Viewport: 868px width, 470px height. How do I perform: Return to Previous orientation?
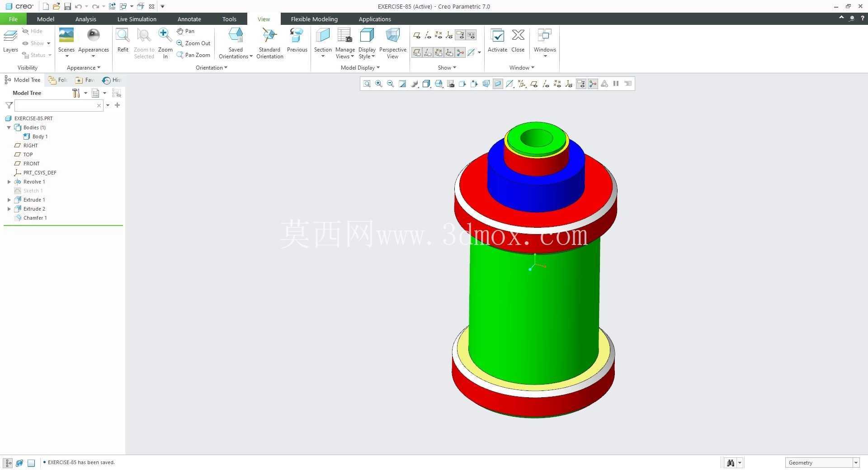[297, 41]
